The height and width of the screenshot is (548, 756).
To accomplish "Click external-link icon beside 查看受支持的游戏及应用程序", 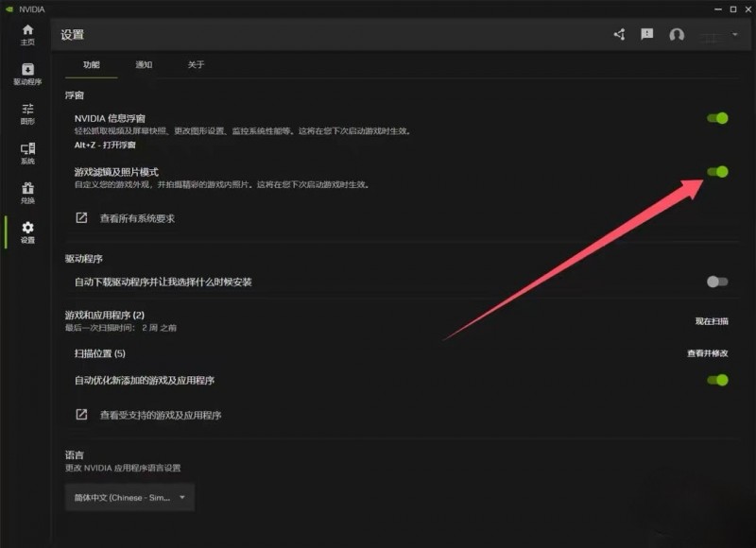I will point(81,415).
